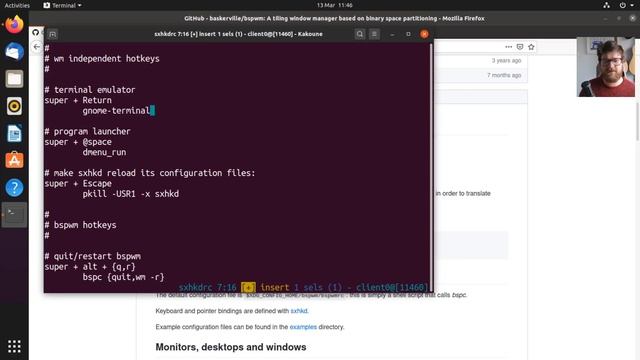Select the '# quit/restart bspwm' comment
Image resolution: width=640 pixels, height=360 pixels.
[93, 256]
